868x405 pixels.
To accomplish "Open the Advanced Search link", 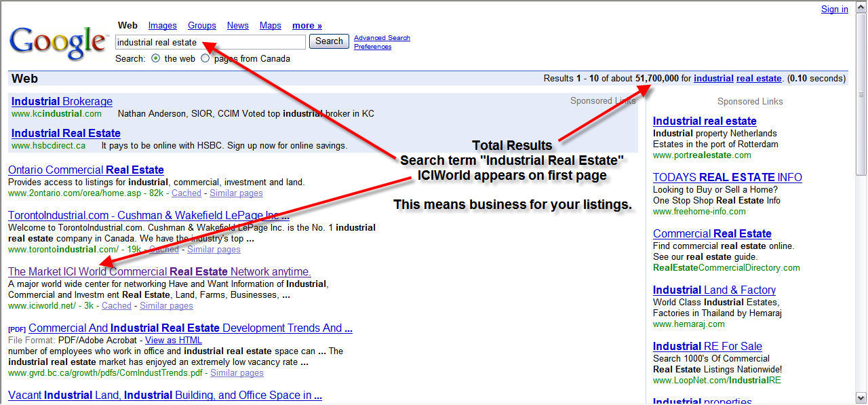I will 382,38.
